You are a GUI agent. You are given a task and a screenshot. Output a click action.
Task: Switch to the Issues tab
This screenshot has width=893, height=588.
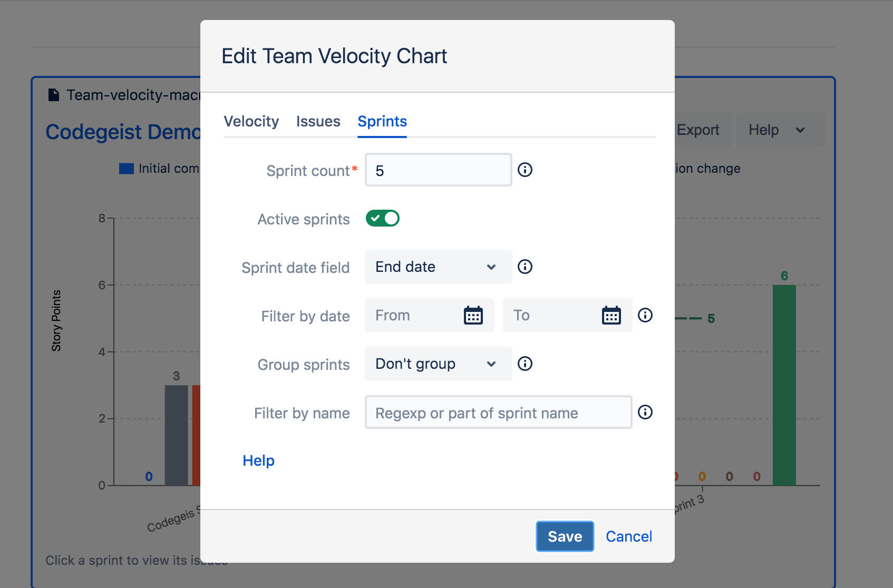click(x=318, y=121)
